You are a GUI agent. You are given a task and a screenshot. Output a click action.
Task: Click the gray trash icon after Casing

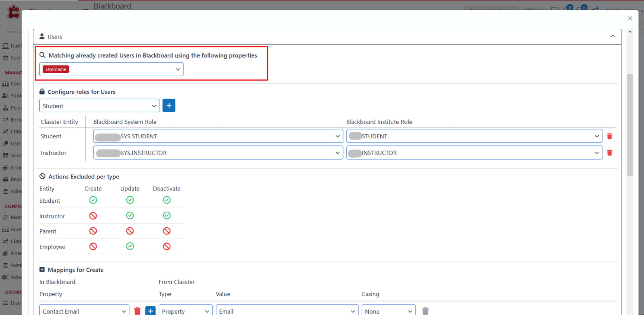pyautogui.click(x=425, y=311)
